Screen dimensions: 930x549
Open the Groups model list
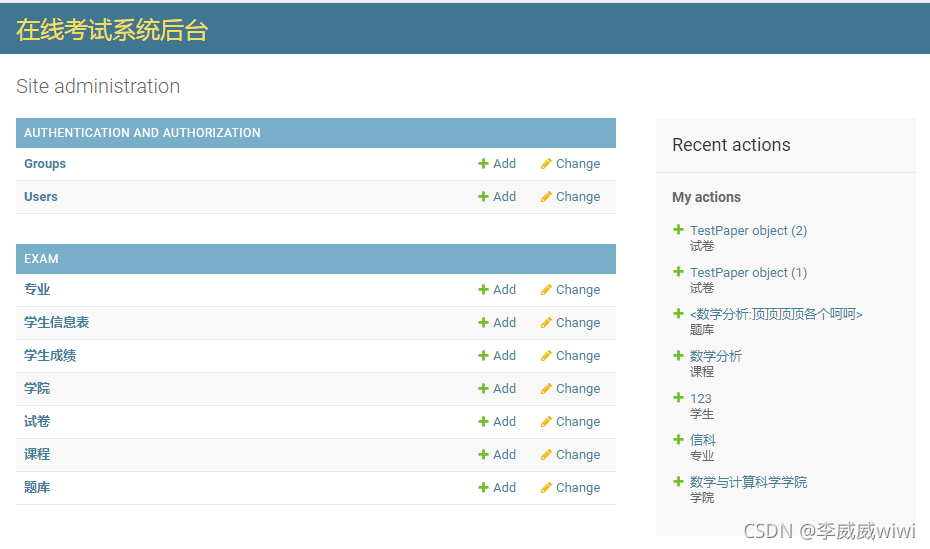click(45, 164)
